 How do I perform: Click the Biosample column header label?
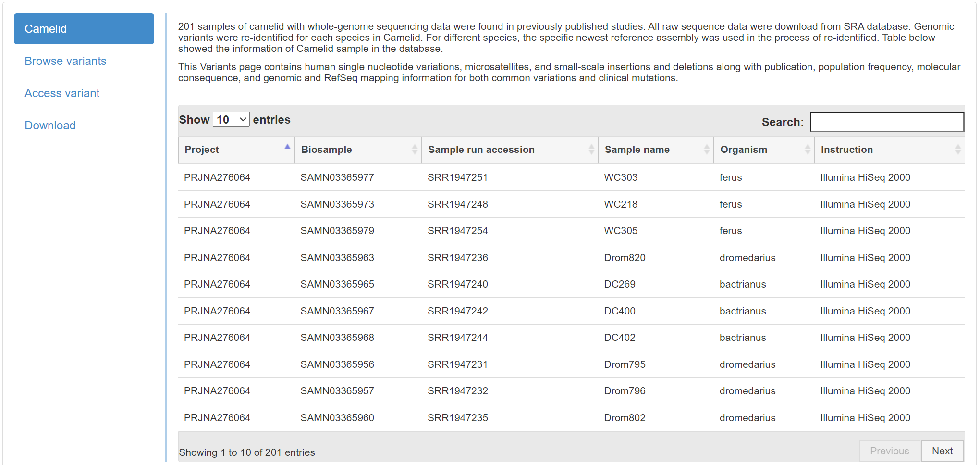pos(327,150)
